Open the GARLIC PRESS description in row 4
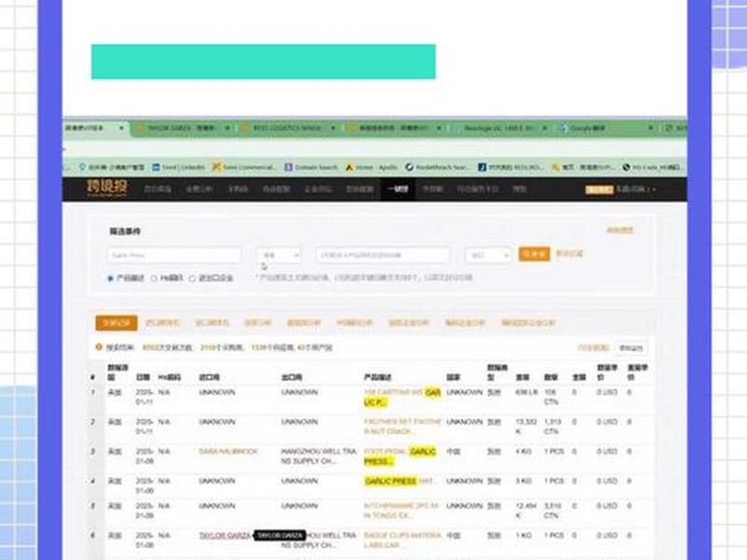Viewport: 747px width, 560px height. 399,481
